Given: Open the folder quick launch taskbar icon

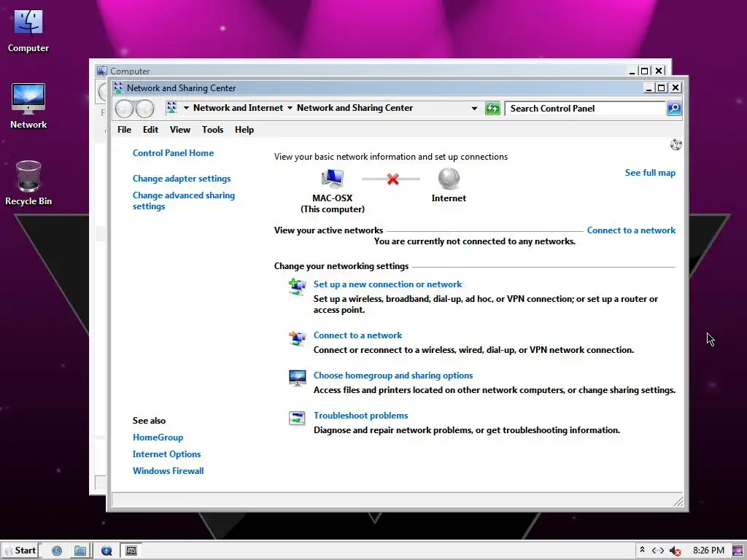Looking at the screenshot, I should 80,551.
